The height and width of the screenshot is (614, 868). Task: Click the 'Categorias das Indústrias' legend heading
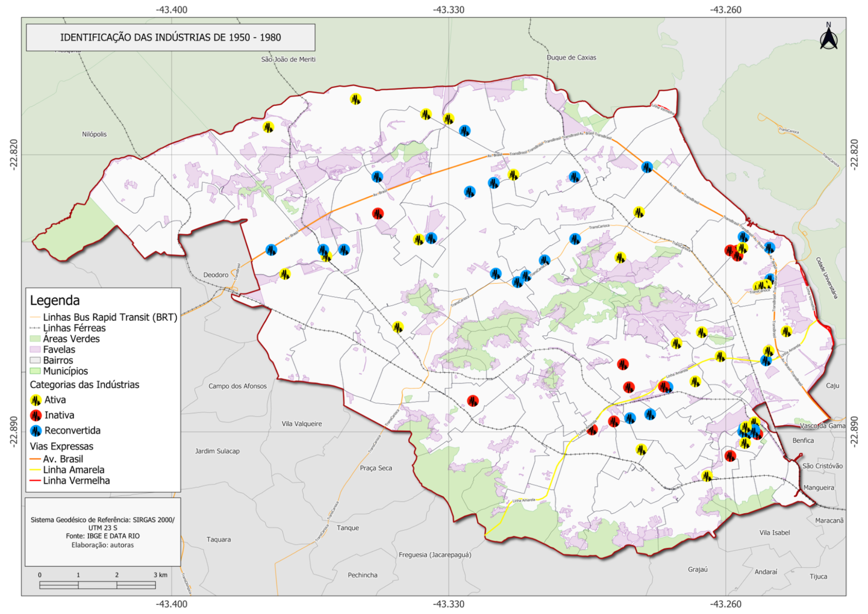pos(84,385)
